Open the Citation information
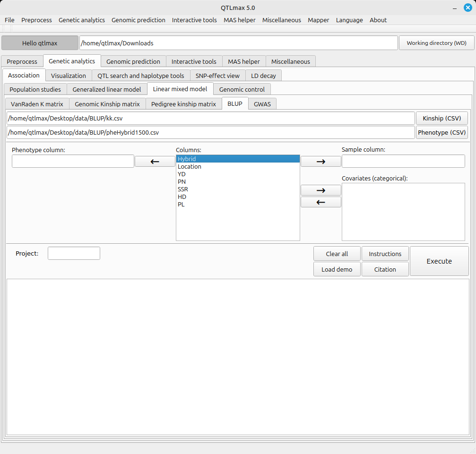 pyautogui.click(x=385, y=269)
